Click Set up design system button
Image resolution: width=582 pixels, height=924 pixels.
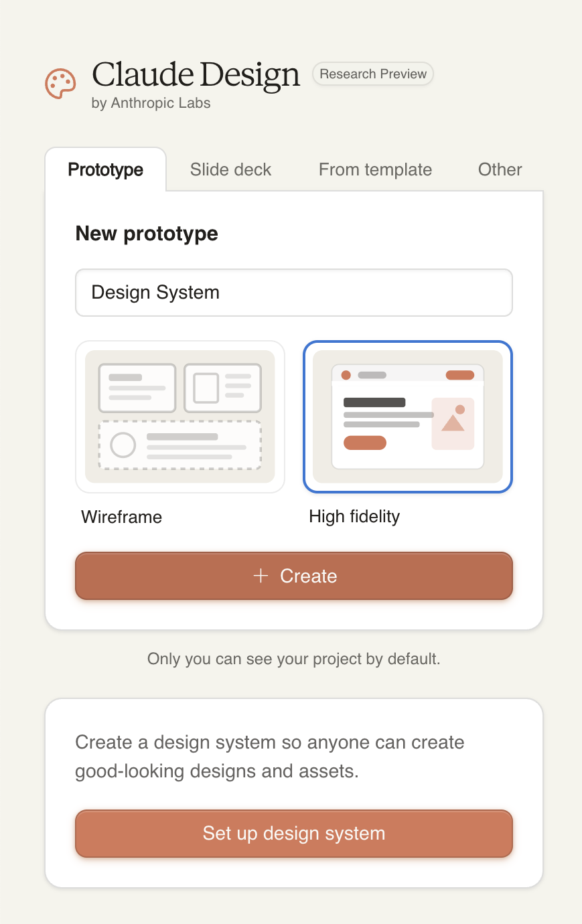point(293,834)
